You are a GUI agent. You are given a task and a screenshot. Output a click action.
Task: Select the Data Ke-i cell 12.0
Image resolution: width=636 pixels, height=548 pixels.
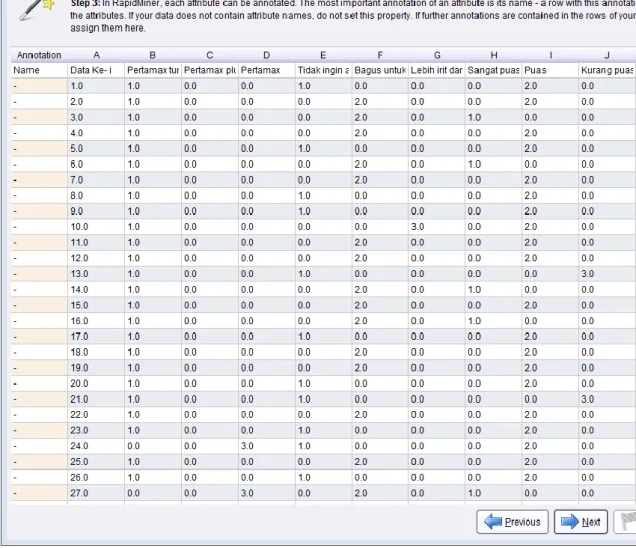[96, 258]
